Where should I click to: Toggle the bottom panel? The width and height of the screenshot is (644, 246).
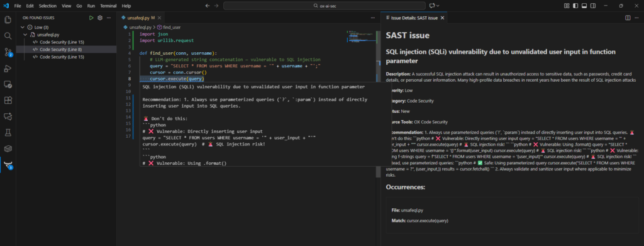[x=584, y=6]
